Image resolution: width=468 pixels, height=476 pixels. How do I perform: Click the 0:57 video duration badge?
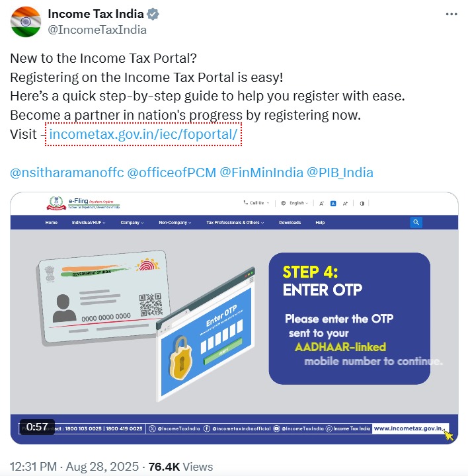37,427
